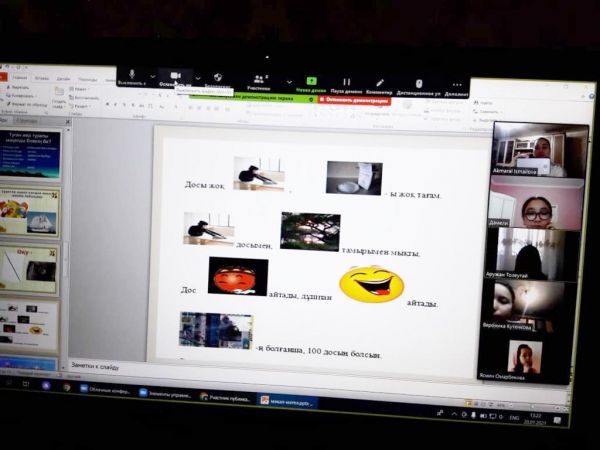Screen dimensions: 600x450
Task: Open the Вставка ribbon tab in PowerPoint
Action: (41, 77)
